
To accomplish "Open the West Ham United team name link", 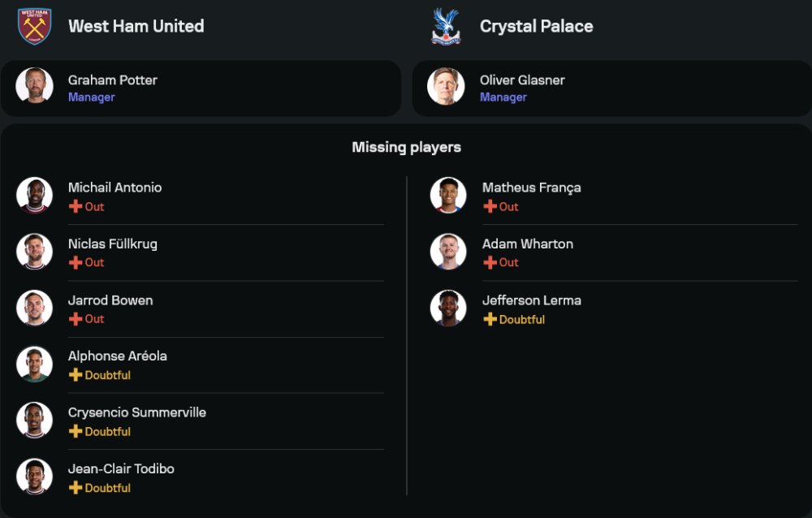I will tap(136, 26).
